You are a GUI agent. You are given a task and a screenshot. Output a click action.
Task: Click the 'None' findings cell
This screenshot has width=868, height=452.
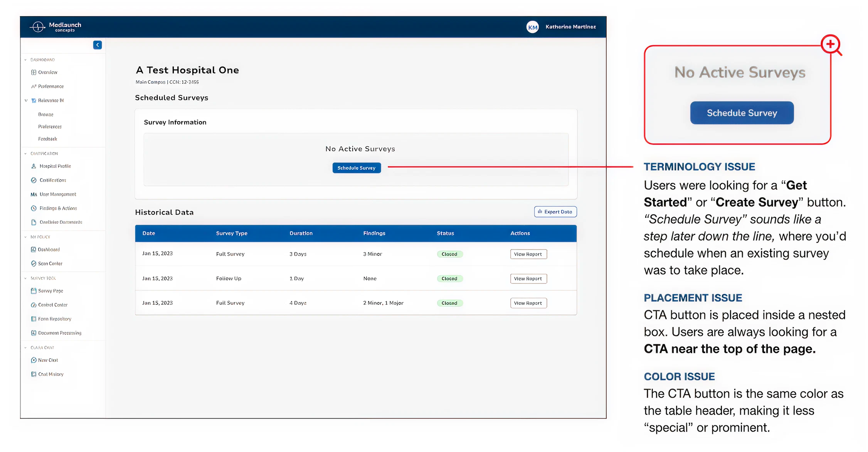(x=370, y=278)
